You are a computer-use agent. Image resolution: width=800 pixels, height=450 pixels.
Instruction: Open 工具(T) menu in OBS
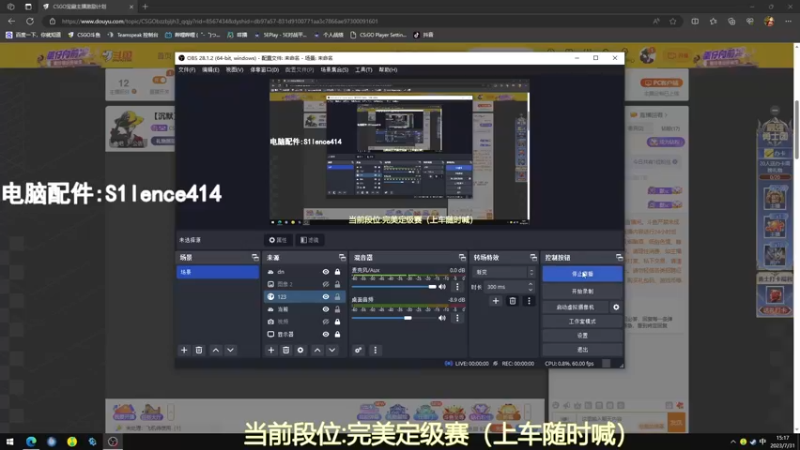tap(363, 69)
